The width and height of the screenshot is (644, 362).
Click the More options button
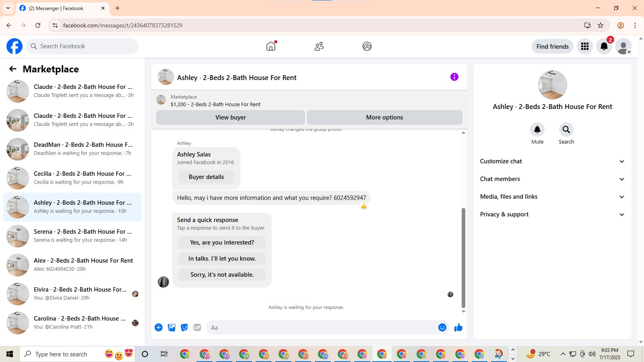[384, 117]
